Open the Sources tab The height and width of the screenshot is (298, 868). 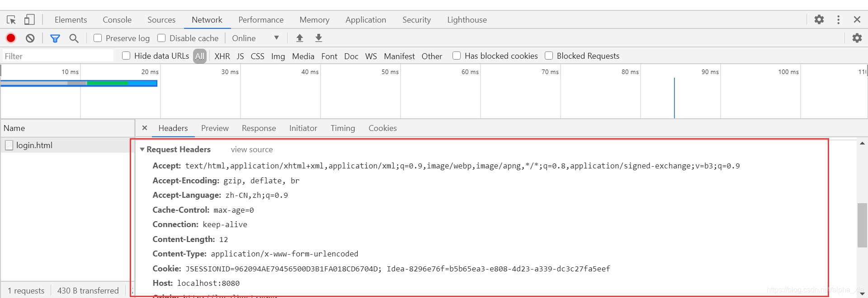(x=161, y=20)
